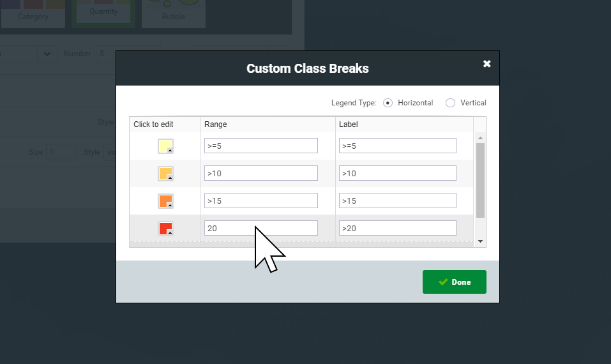Screen dimensions: 611x364
Task: Select Vertical legend type
Action: [451, 103]
